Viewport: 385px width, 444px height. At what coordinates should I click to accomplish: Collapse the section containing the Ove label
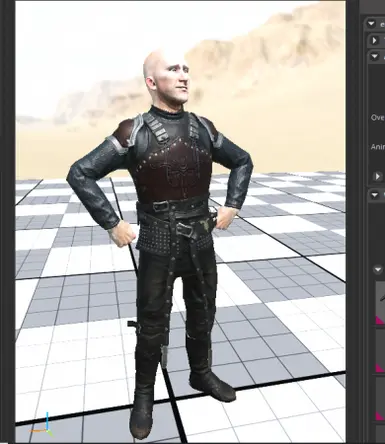point(374,56)
